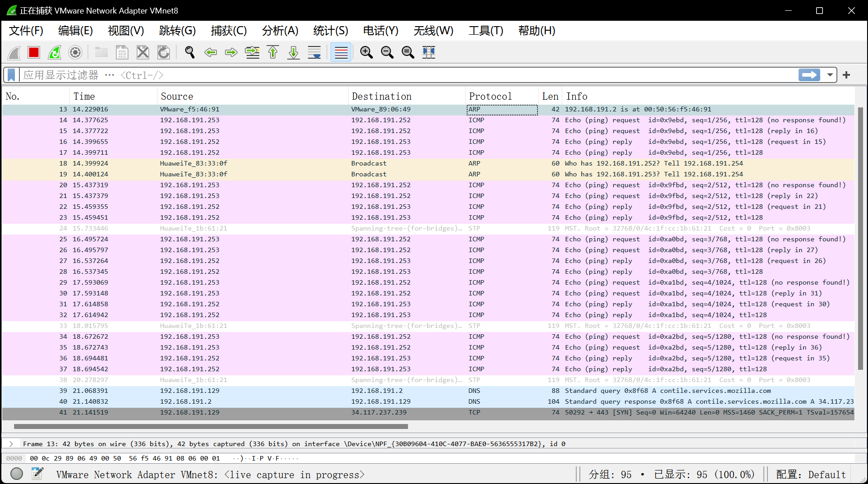Image resolution: width=868 pixels, height=484 pixels.
Task: Click the horizontal scrollbar of packet list
Action: [x=211, y=426]
